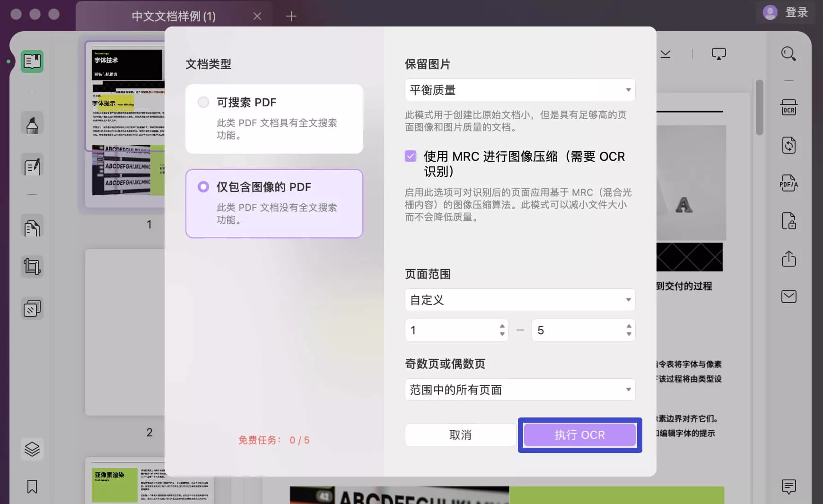Screen dimensions: 823x504
Task: Open the 自定义 page range dropdown
Action: (x=520, y=300)
